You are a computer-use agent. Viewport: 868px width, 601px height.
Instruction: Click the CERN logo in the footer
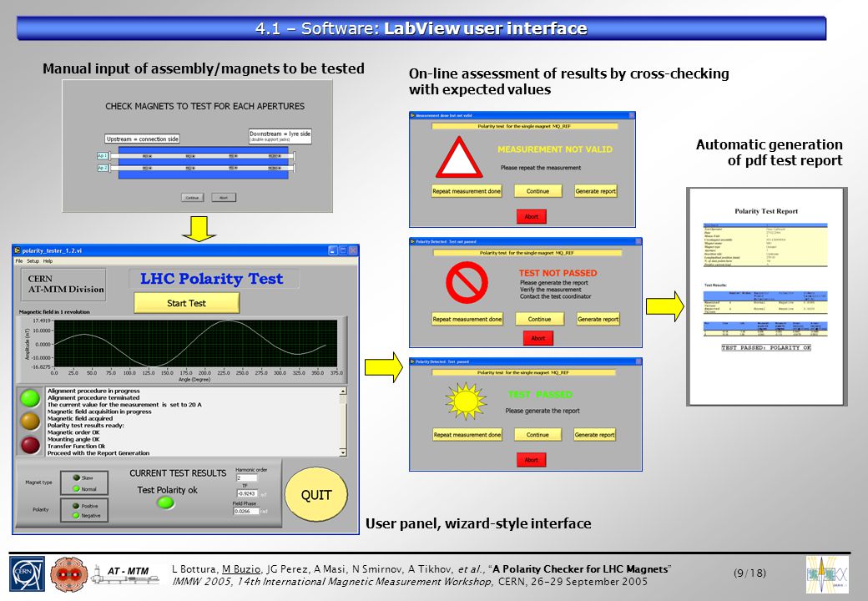(x=27, y=574)
